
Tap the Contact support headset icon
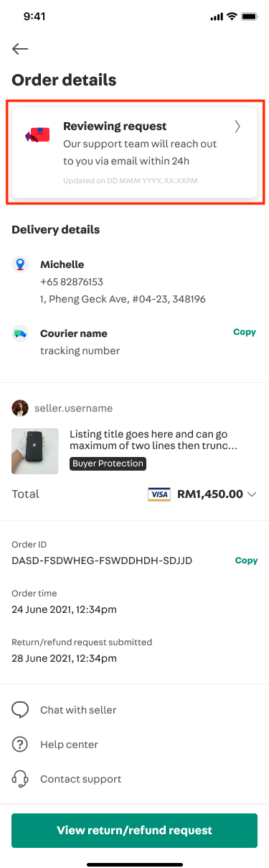tap(20, 779)
